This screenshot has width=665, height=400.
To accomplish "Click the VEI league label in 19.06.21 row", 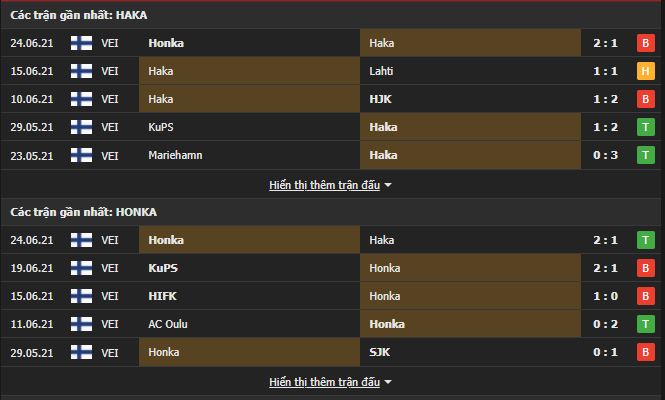I will [x=110, y=269].
